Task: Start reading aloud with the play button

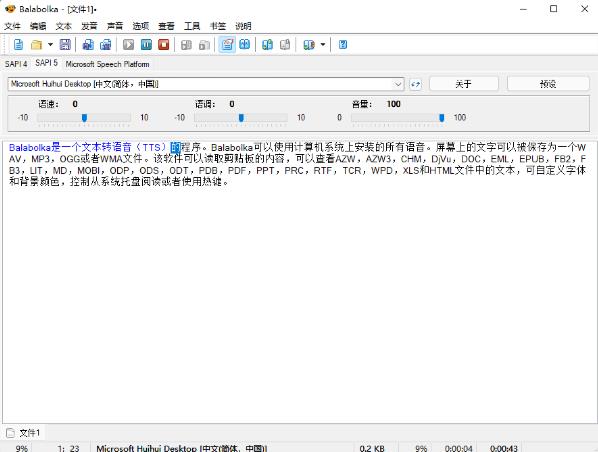Action: pyautogui.click(x=129, y=45)
